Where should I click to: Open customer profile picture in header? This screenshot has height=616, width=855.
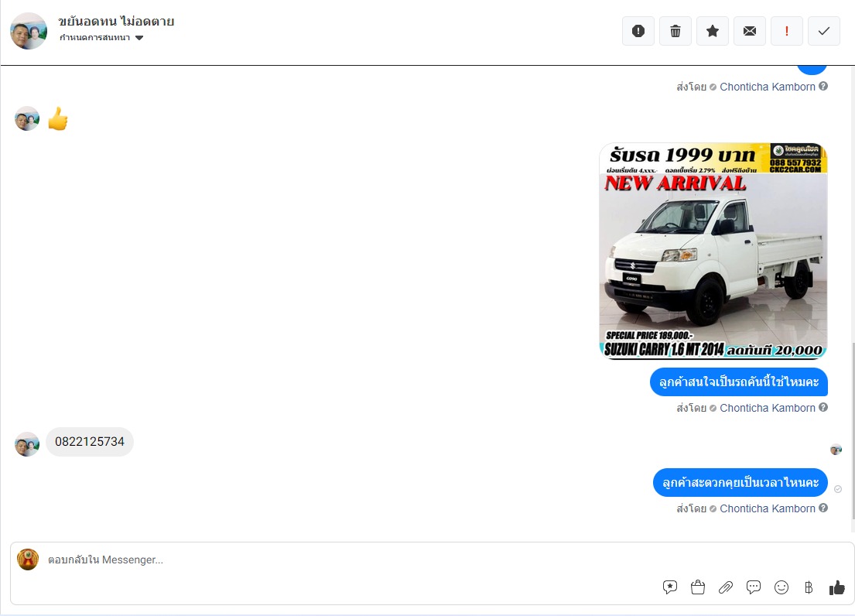point(29,31)
